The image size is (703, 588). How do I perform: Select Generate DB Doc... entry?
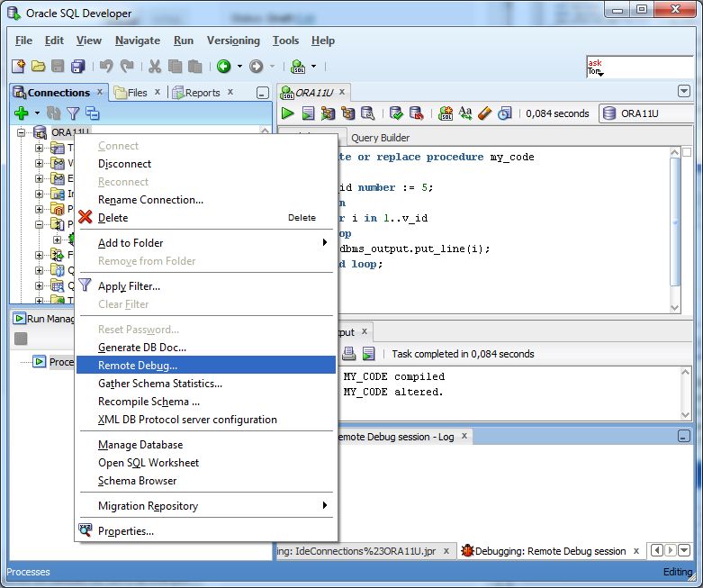(206, 348)
